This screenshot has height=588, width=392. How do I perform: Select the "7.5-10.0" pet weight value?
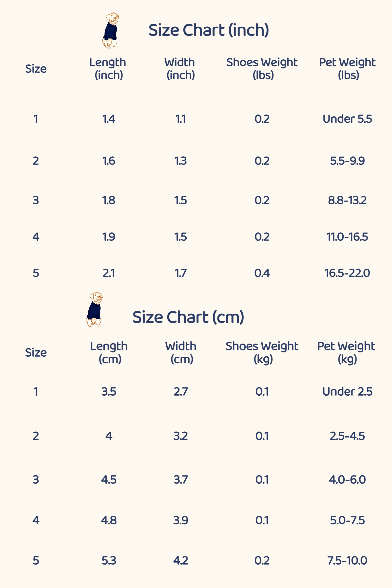(x=347, y=561)
